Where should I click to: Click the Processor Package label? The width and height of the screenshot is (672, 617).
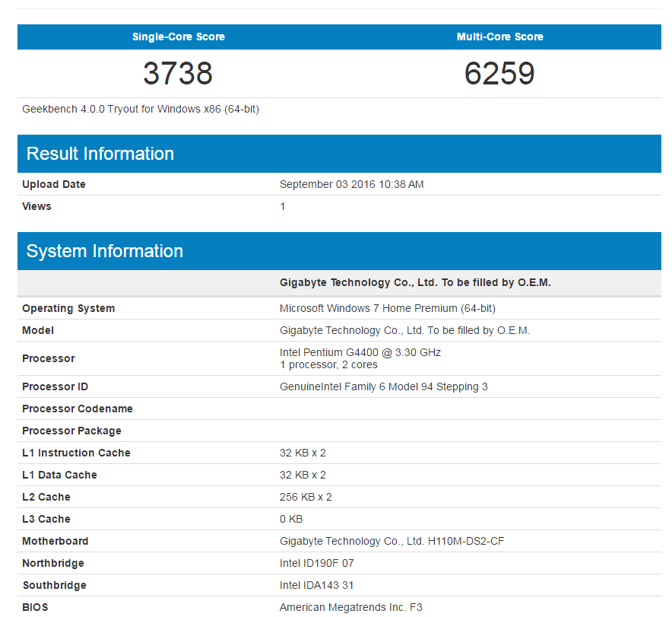pyautogui.click(x=72, y=431)
